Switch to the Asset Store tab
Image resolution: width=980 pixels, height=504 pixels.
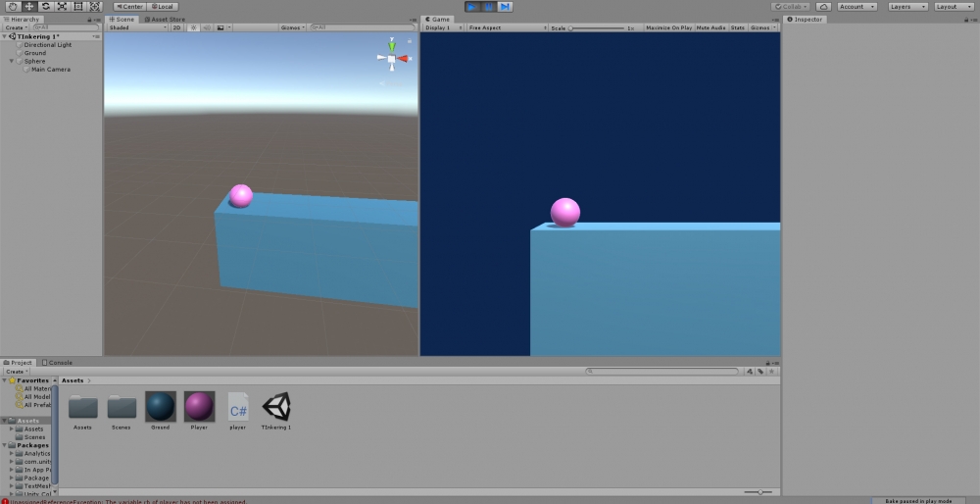point(165,20)
